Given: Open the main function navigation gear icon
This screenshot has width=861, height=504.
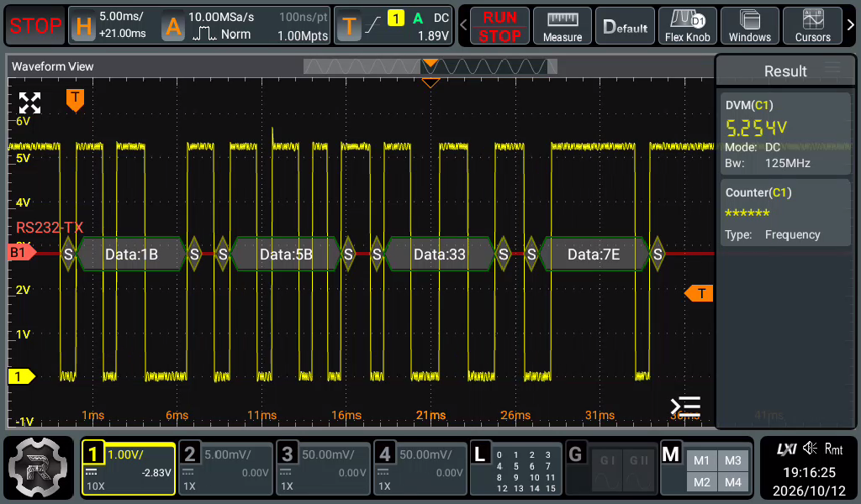Looking at the screenshot, I should tap(39, 468).
